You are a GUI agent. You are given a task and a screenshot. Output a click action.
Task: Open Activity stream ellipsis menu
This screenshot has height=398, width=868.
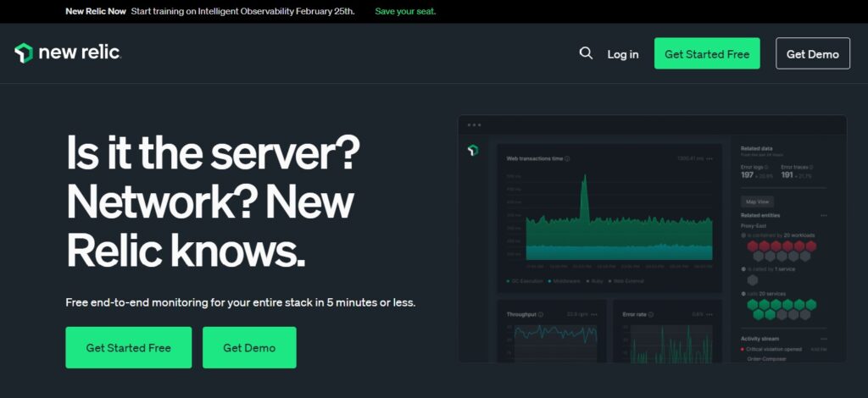[x=824, y=339]
